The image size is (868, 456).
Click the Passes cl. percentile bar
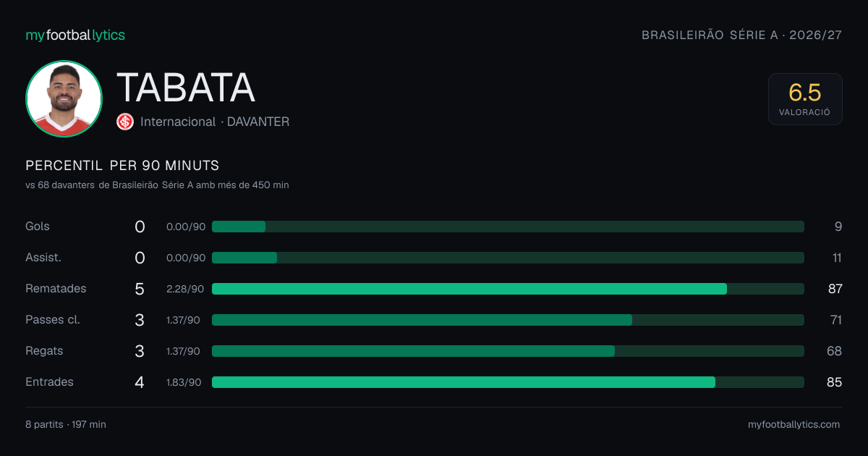pyautogui.click(x=508, y=320)
